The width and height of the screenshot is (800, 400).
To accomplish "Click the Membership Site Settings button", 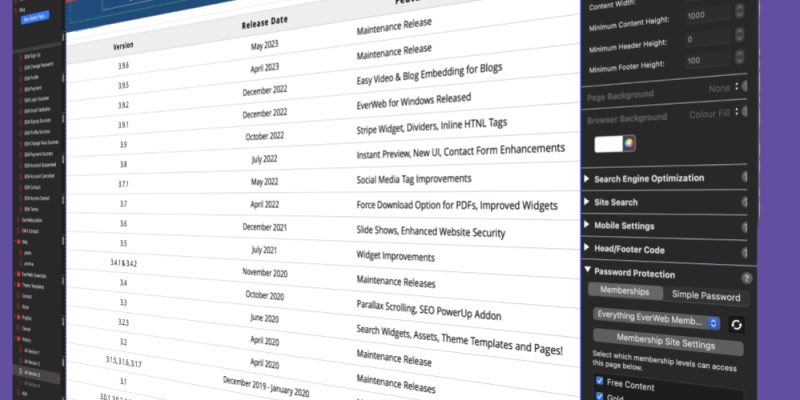I will [x=666, y=342].
